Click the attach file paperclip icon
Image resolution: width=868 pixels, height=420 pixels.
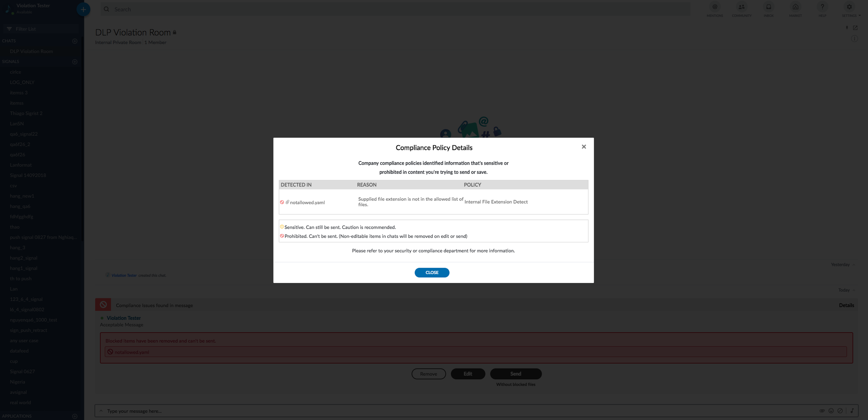point(822,411)
